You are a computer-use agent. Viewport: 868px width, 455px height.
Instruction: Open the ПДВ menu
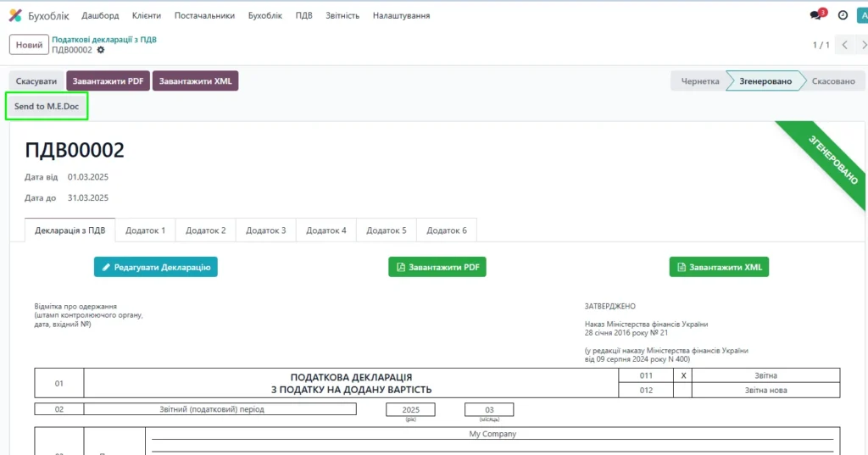coord(303,15)
